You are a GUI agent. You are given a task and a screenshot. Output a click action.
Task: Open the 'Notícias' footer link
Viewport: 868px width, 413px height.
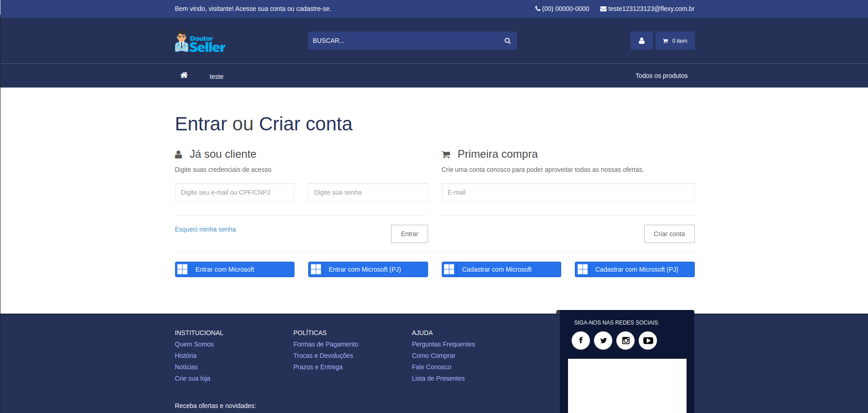tap(186, 367)
